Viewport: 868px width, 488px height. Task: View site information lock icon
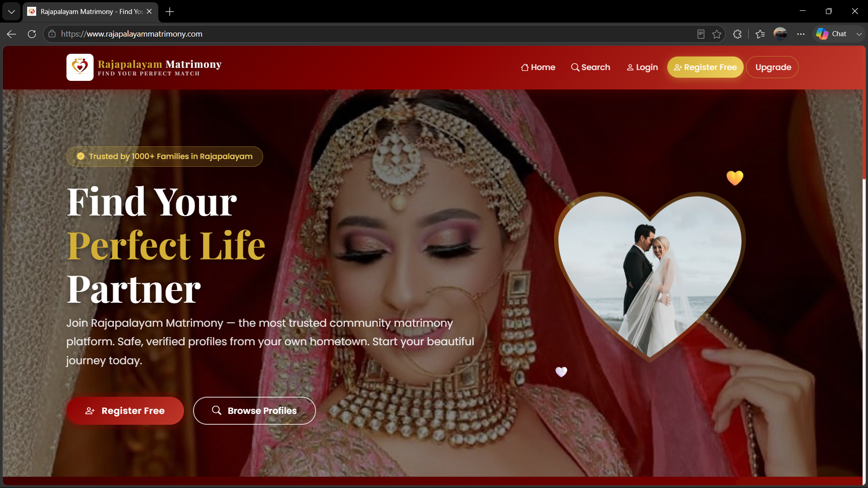tap(52, 34)
